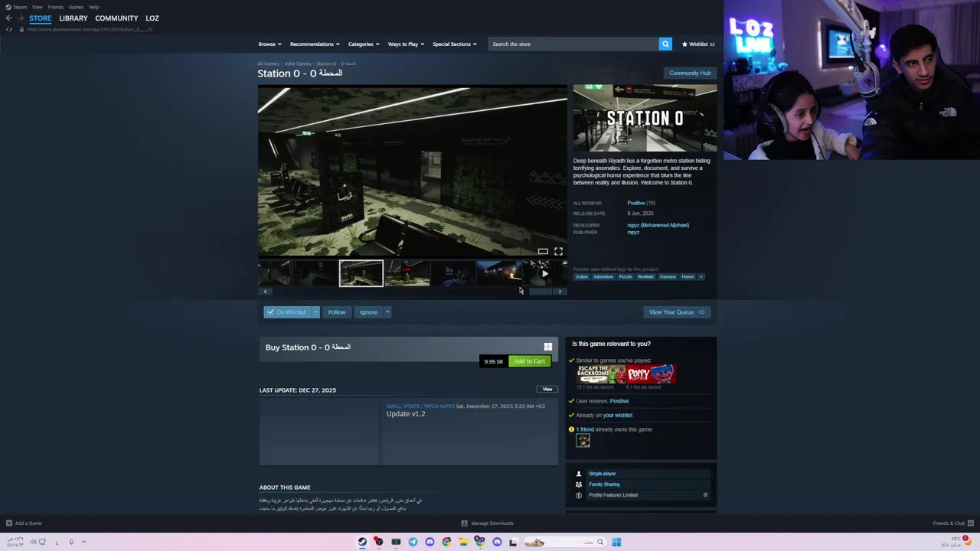Image resolution: width=980 pixels, height=551 pixels.
Task: Open the Browse dropdown menu
Action: (269, 44)
